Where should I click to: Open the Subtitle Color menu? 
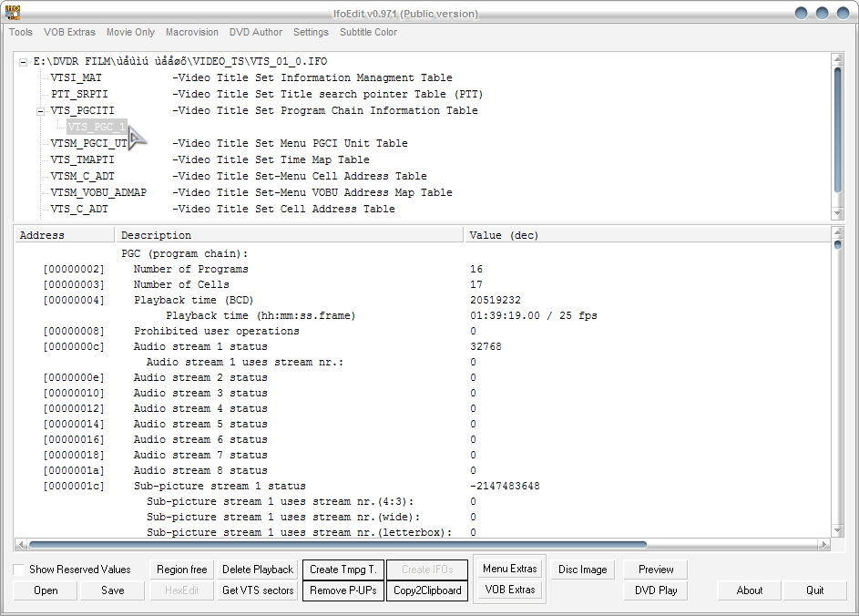click(x=368, y=32)
